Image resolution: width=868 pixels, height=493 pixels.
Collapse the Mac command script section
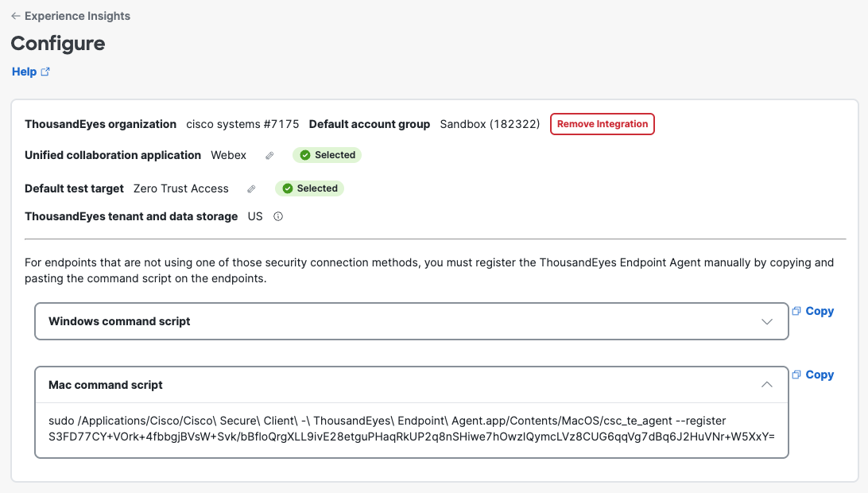click(x=411, y=385)
